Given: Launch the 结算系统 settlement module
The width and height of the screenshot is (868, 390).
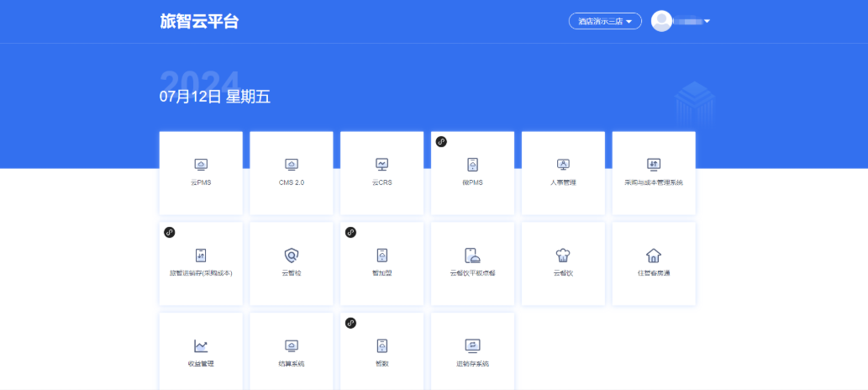Looking at the screenshot, I should tap(292, 351).
